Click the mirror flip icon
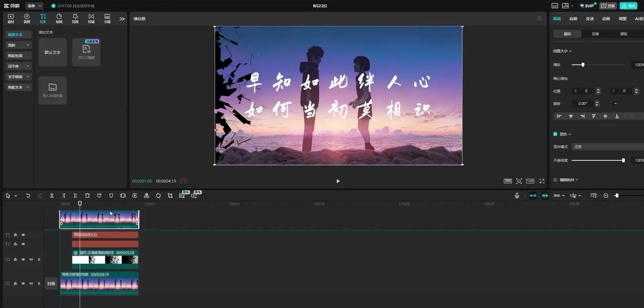Image resolution: width=644 pixels, height=308 pixels. (x=146, y=196)
